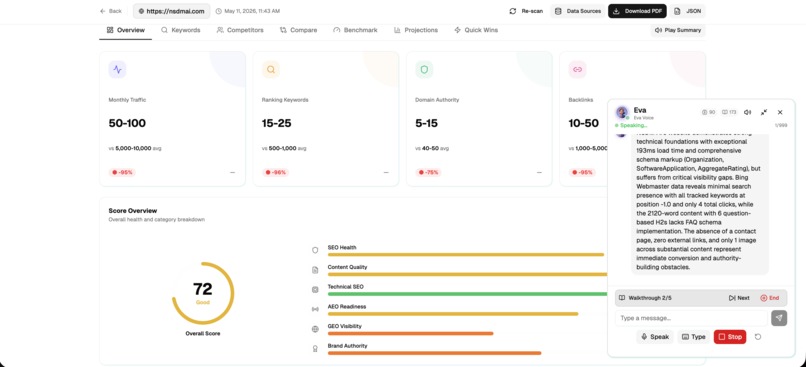End the walkthrough

tap(770, 298)
